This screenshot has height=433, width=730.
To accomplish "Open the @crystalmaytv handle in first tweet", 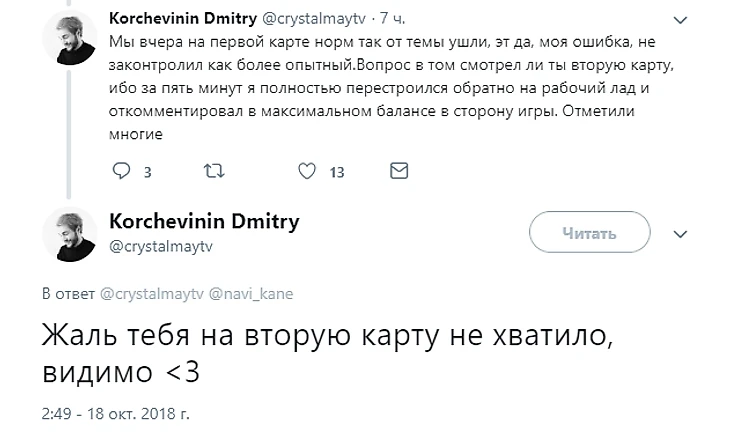I will [312, 18].
